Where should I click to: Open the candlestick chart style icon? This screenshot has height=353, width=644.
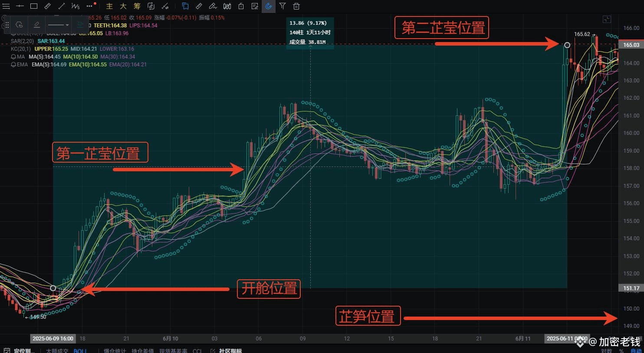[x=227, y=6]
